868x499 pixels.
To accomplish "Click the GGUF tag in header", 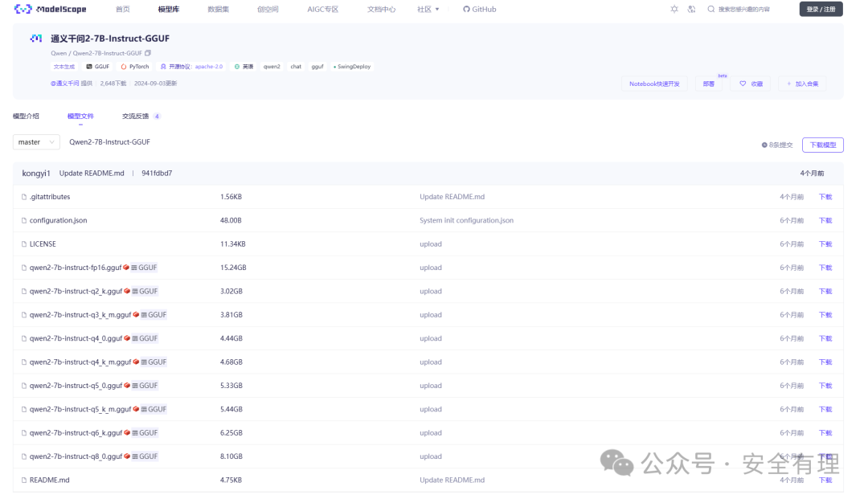I will (x=98, y=67).
